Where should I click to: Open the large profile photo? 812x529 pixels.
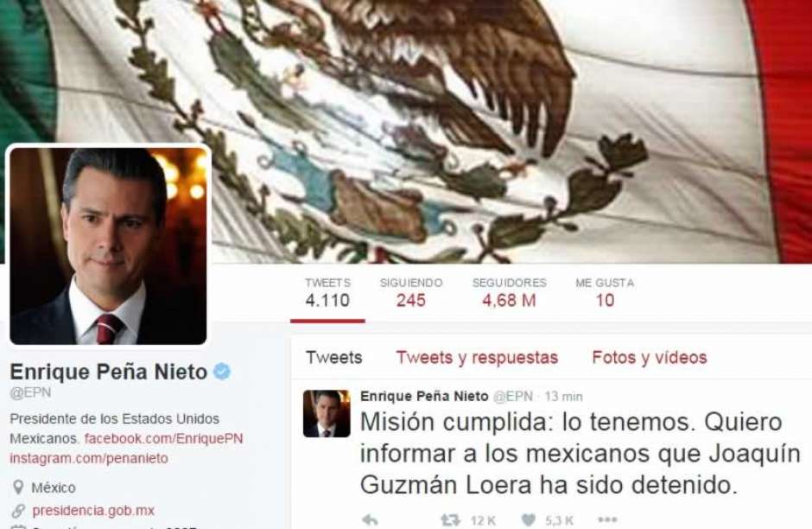(108, 246)
